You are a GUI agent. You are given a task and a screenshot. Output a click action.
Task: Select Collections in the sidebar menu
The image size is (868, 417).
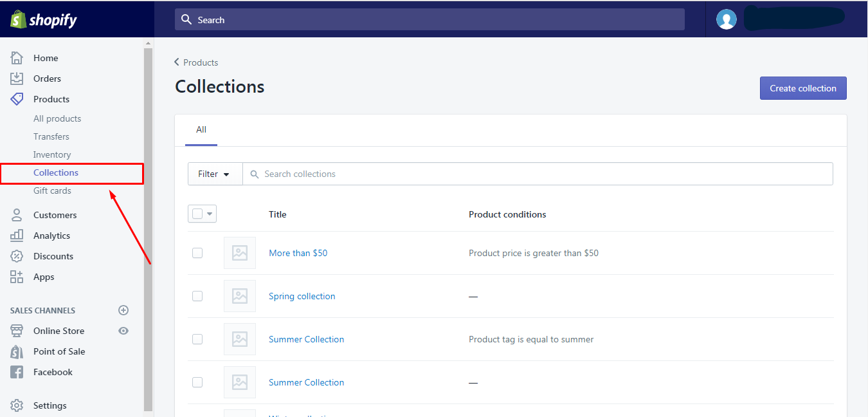pyautogui.click(x=56, y=172)
